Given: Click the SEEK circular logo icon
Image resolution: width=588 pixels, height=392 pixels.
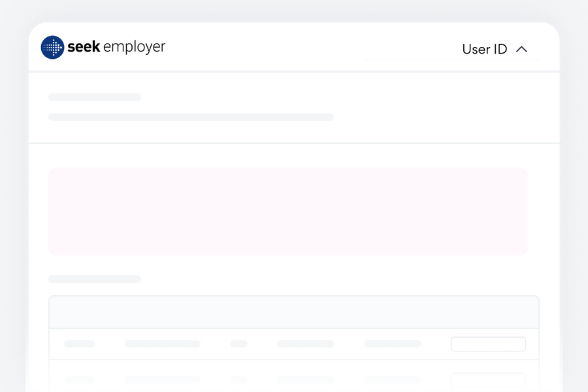Looking at the screenshot, I should (x=52, y=47).
